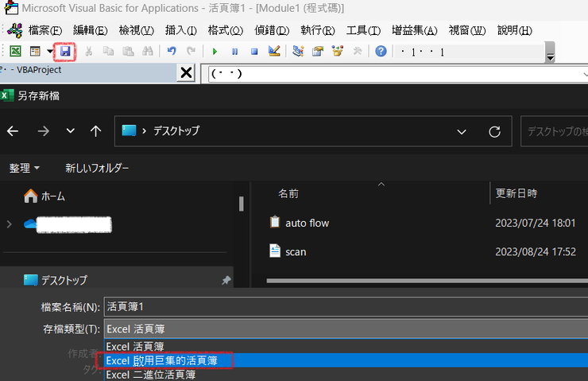The image size is (588, 381).
Task: Expand the OneDrive tree item chevron
Action: point(10,224)
